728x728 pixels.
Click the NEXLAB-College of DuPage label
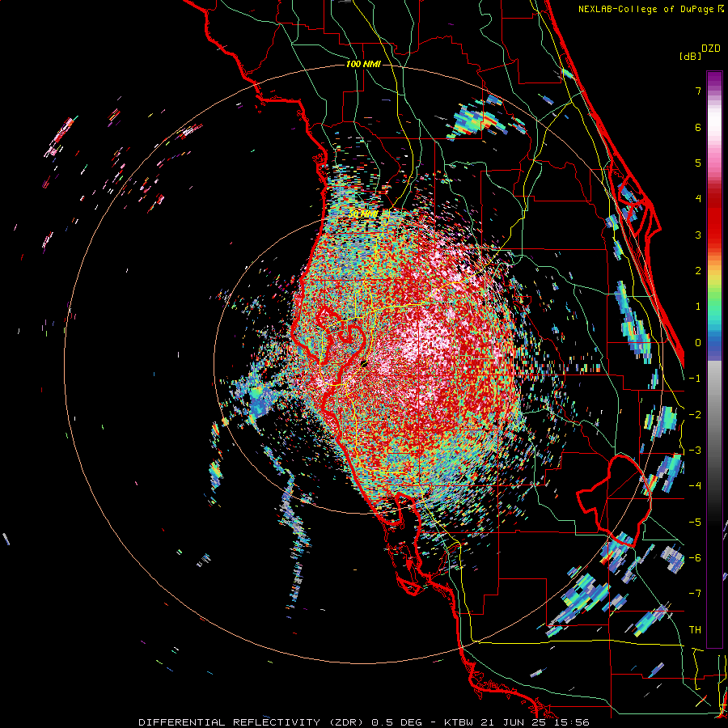point(645,9)
